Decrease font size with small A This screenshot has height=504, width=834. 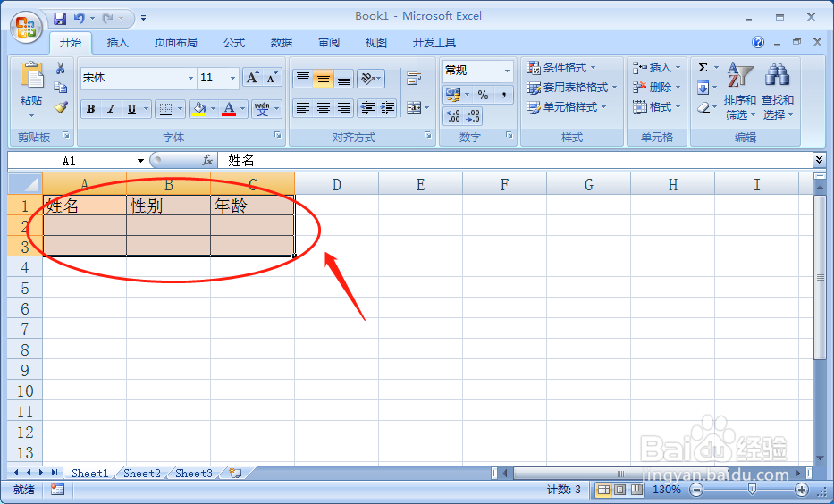pyautogui.click(x=272, y=78)
